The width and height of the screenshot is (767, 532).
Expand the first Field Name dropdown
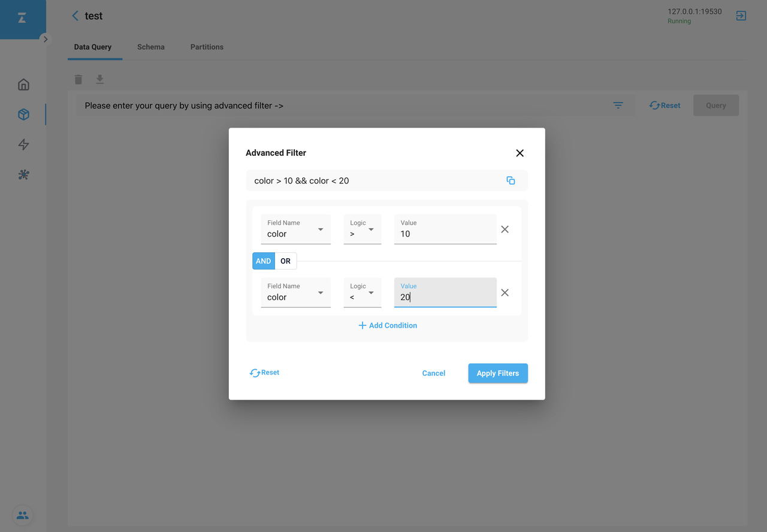[295, 229]
